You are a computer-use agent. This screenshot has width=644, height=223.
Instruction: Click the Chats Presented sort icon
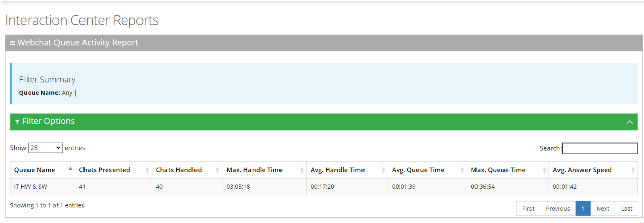(x=148, y=170)
